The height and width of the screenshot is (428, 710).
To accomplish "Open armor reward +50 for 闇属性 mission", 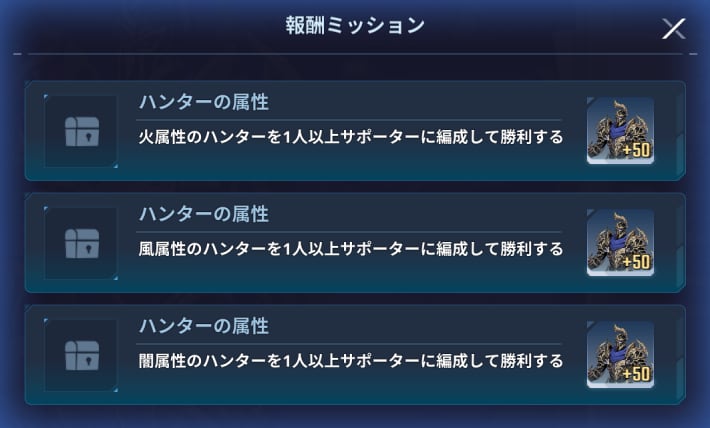I will tap(620, 355).
